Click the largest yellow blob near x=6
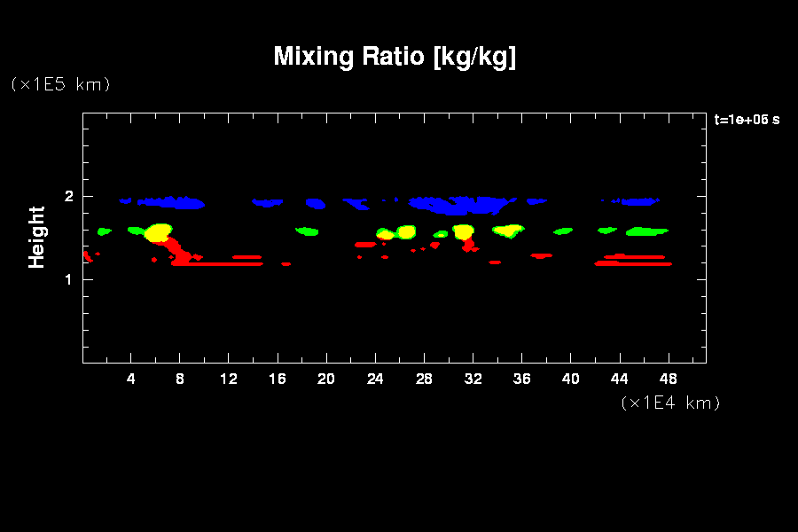The width and height of the screenshot is (798, 532). (158, 233)
